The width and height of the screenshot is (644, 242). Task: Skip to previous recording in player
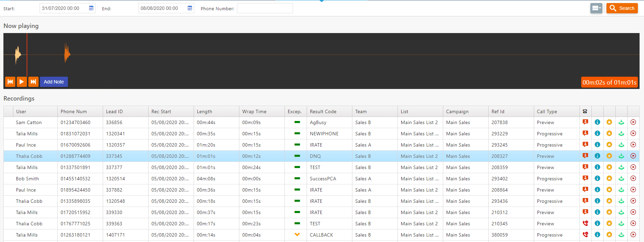[10, 82]
